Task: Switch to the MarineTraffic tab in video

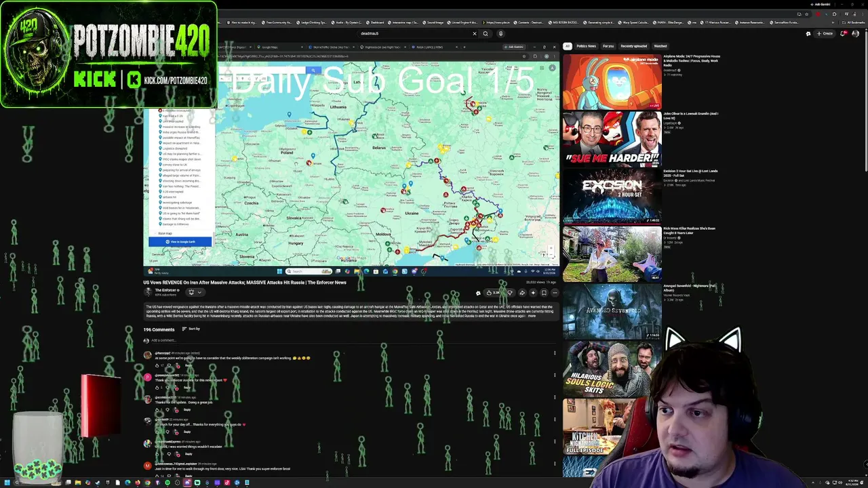Action: coord(331,47)
